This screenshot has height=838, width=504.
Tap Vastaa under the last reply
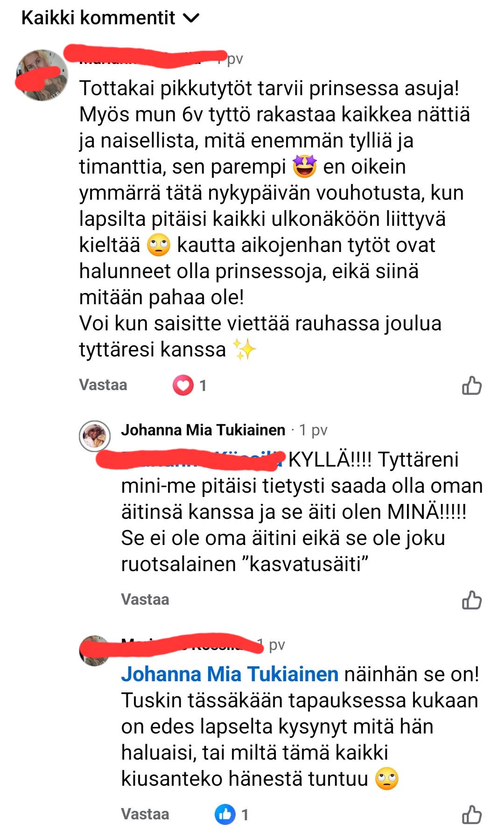[x=145, y=814]
